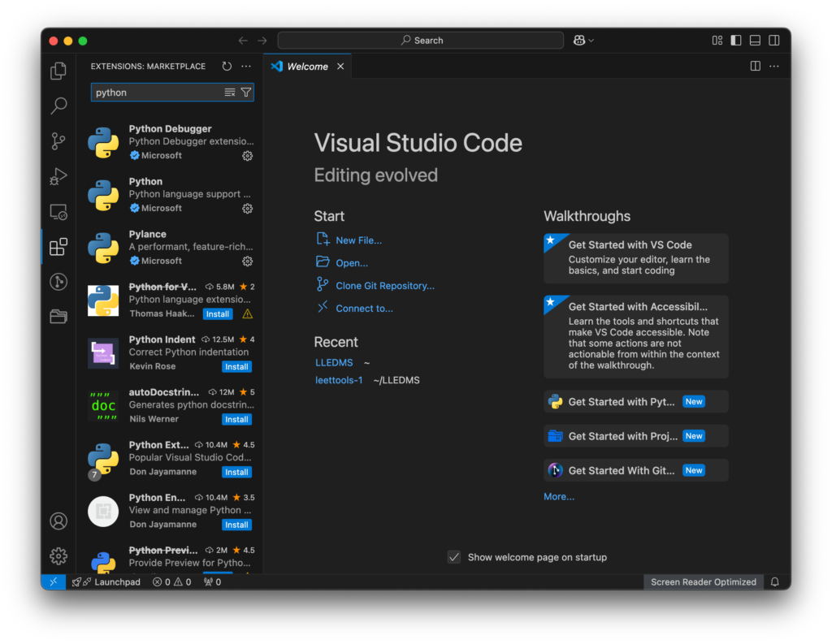Image resolution: width=832 pixels, height=644 pixels.
Task: Click forwarded ports status item
Action: point(212,582)
